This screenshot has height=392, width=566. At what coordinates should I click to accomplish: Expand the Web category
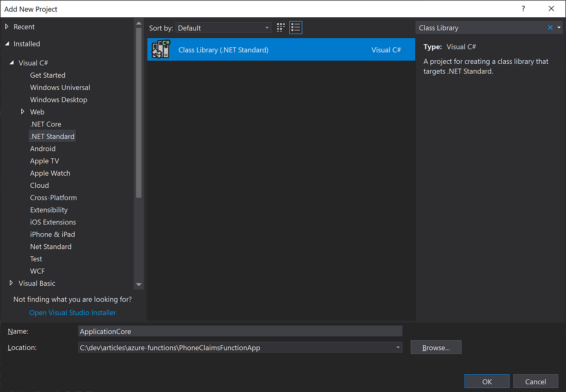coord(23,112)
